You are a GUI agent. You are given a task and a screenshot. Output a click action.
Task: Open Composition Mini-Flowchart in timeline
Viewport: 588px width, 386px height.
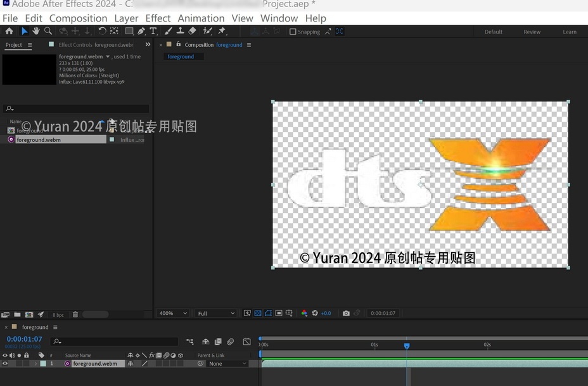[x=189, y=342]
